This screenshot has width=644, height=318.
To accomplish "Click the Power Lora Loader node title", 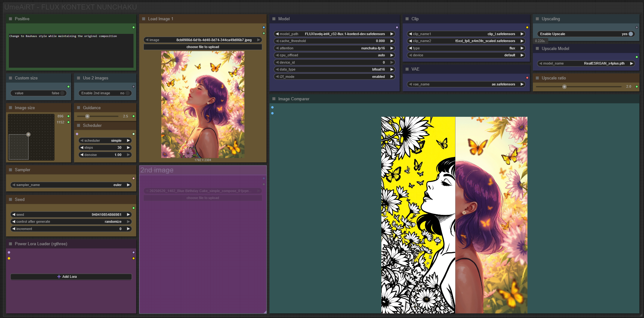I will click(x=41, y=244).
